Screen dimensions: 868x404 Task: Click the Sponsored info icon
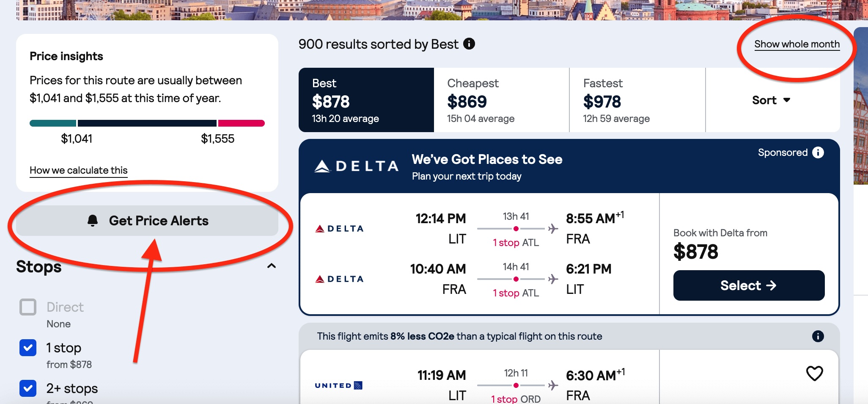pyautogui.click(x=818, y=152)
